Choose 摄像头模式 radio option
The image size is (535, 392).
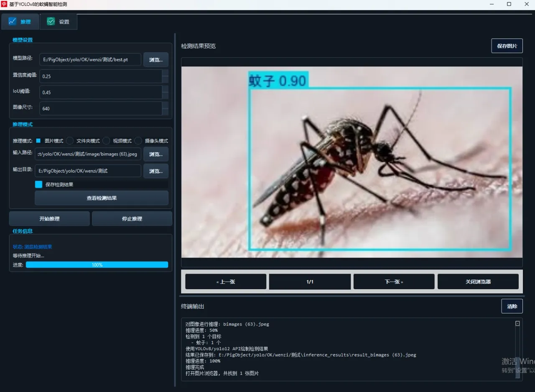(138, 141)
